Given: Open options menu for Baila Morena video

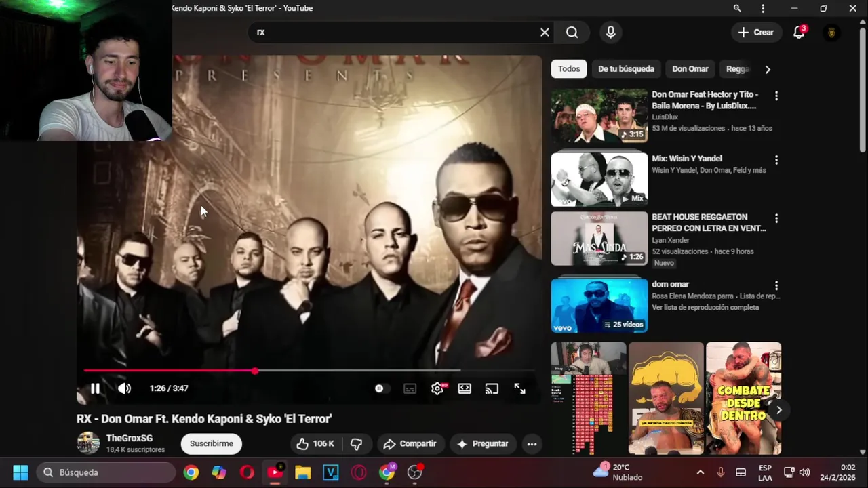Looking at the screenshot, I should pyautogui.click(x=776, y=96).
